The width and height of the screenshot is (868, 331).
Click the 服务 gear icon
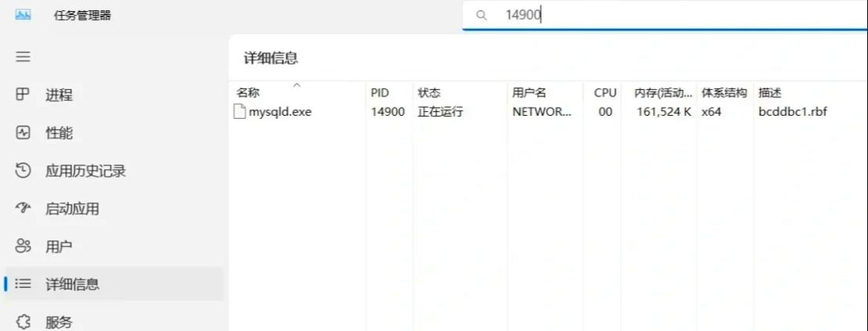coord(23,322)
